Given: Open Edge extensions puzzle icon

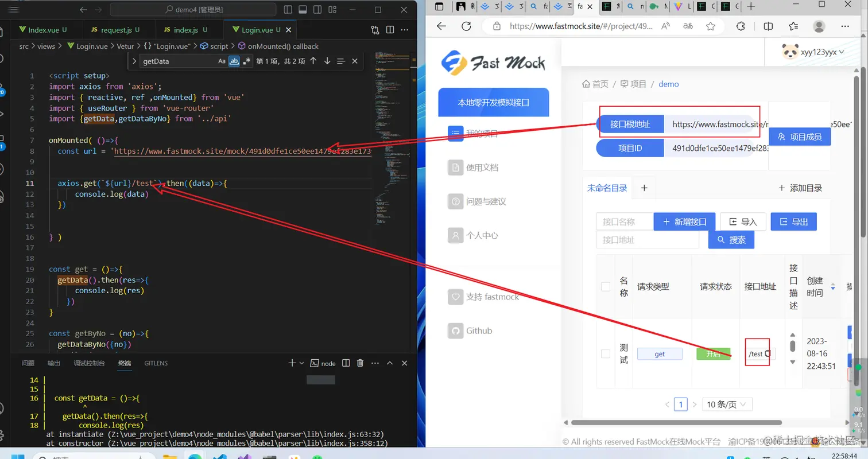Looking at the screenshot, I should [x=741, y=26].
